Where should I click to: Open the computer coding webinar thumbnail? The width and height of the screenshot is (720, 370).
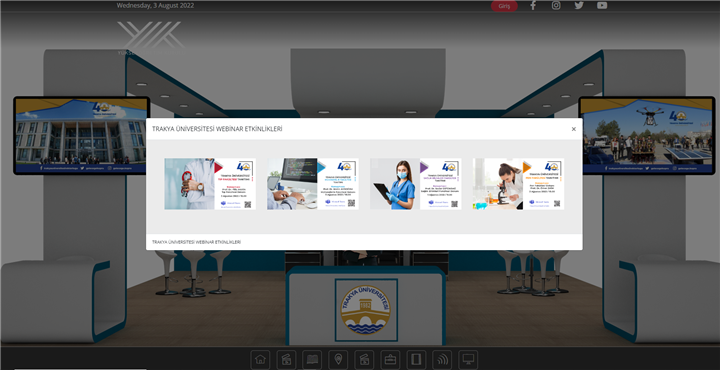(x=313, y=184)
